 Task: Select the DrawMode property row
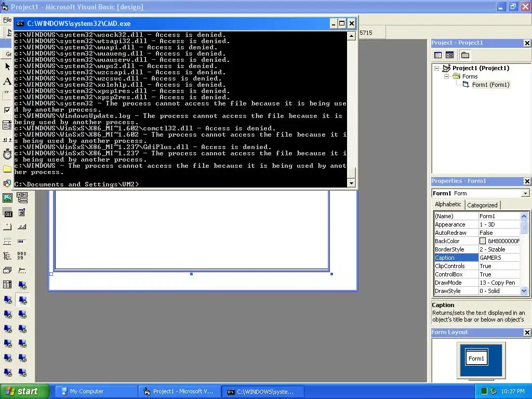[477, 283]
